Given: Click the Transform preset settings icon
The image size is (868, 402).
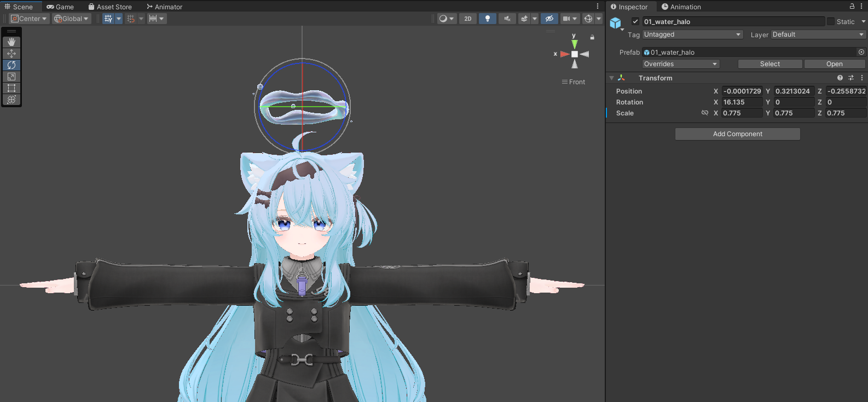Looking at the screenshot, I should (851, 78).
